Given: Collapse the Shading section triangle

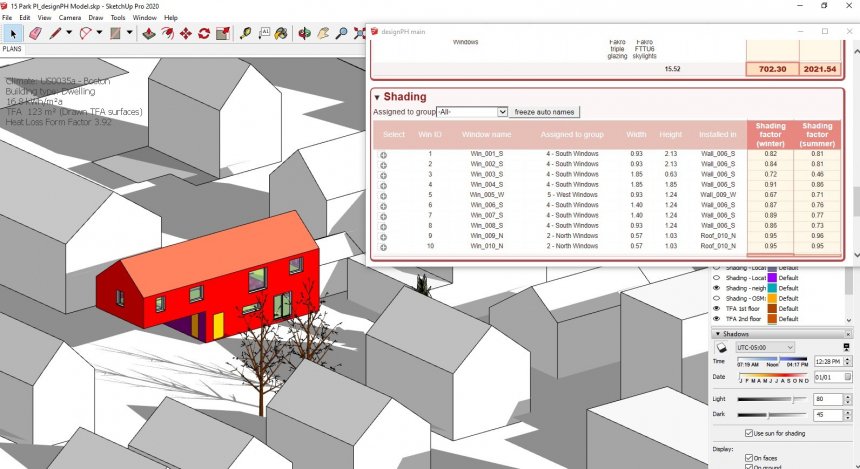Looking at the screenshot, I should click(377, 98).
